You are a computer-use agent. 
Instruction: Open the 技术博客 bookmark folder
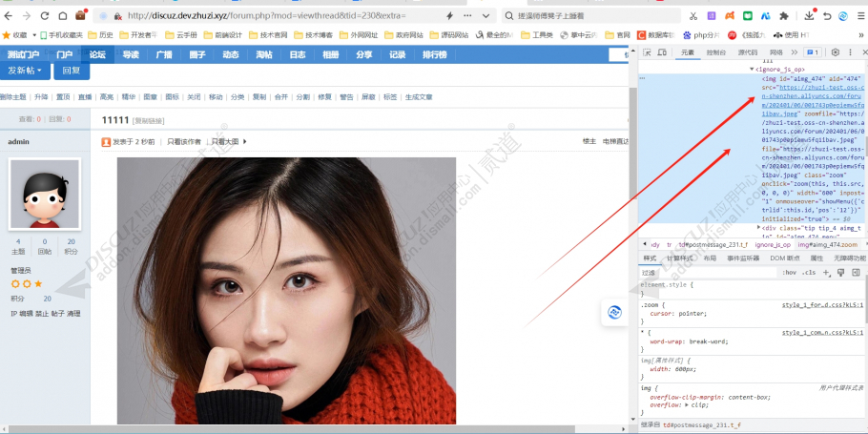[313, 35]
